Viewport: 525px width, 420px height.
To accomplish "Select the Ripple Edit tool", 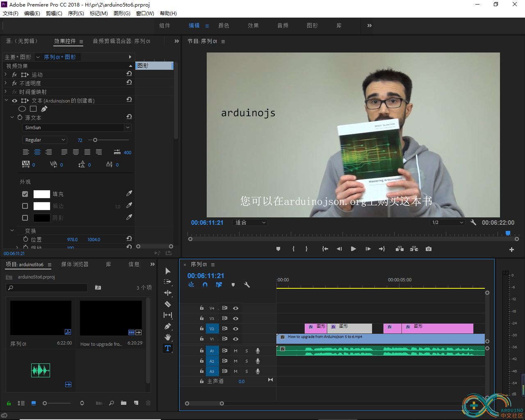I will (168, 293).
